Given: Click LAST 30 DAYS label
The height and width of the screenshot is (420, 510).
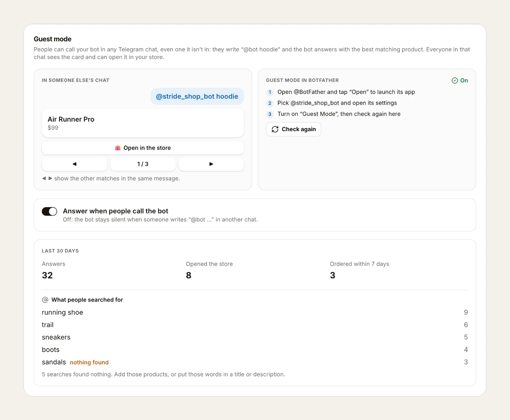Looking at the screenshot, I should (x=60, y=251).
